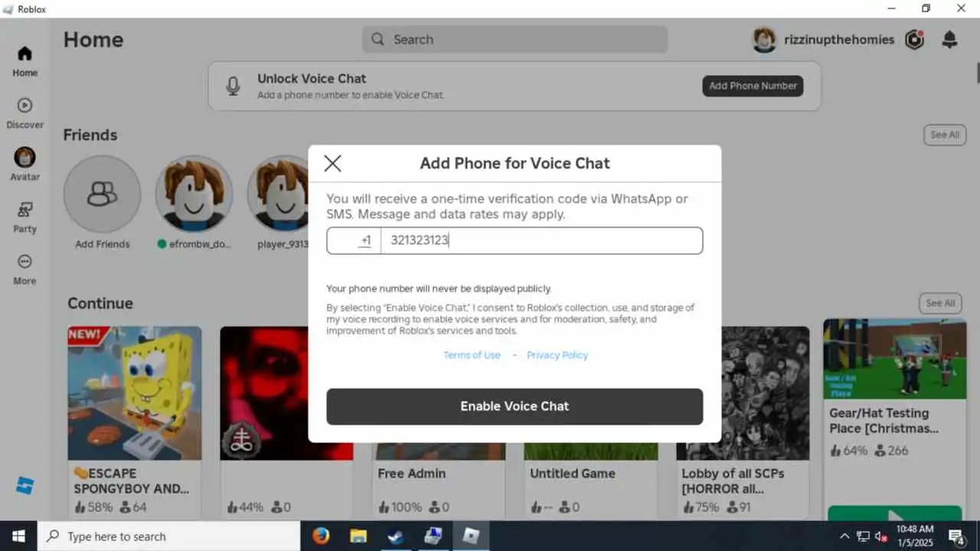The image size is (980, 551).
Task: Open friend efrombw_do avatar
Action: coord(194,194)
